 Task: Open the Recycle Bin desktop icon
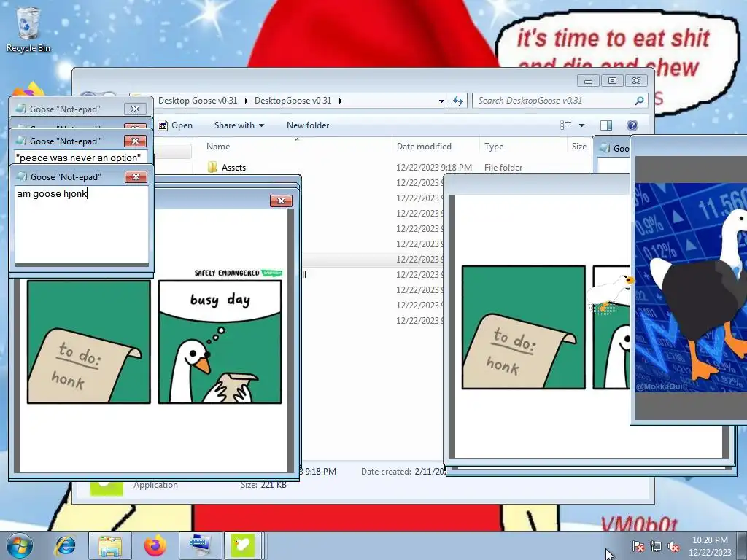28,29
